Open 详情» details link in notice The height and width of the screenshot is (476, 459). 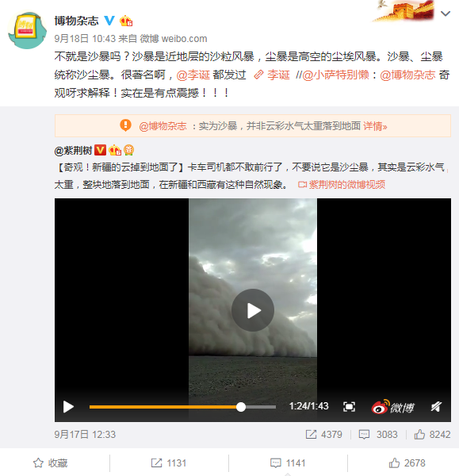375,126
